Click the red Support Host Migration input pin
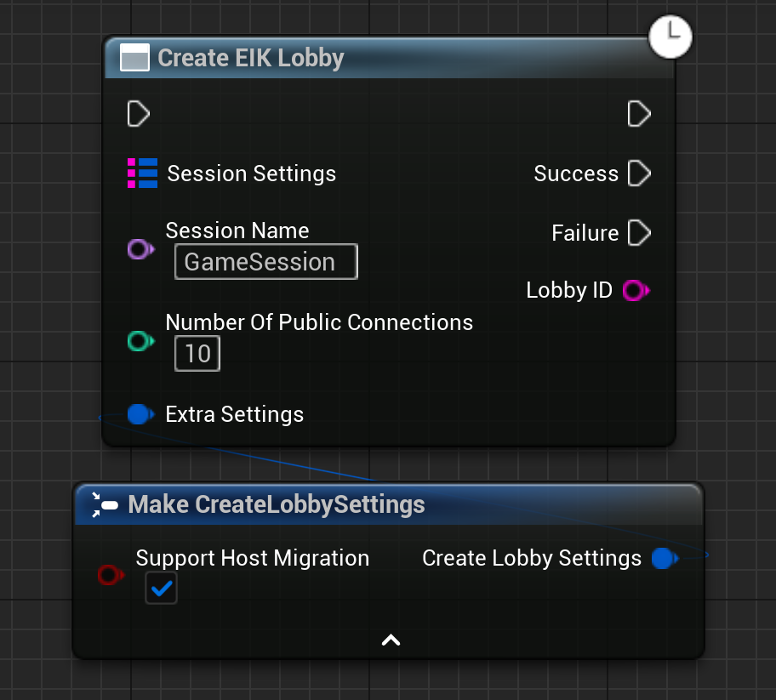 click(110, 575)
